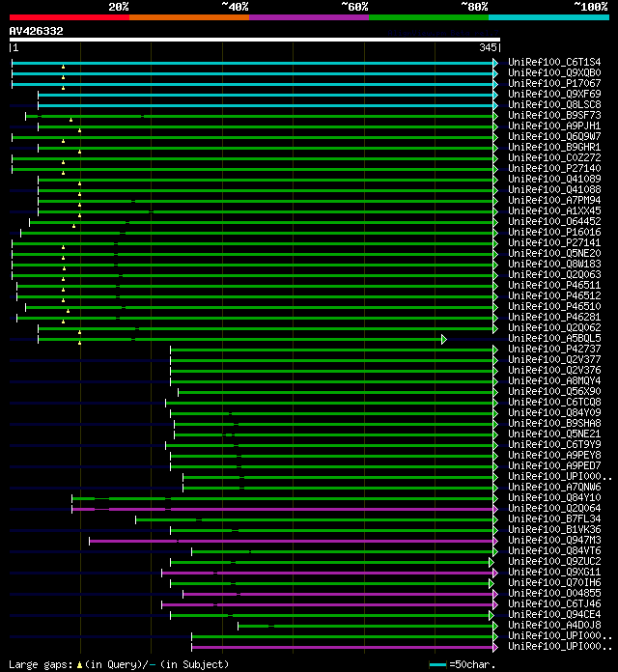Image resolution: width=618 pixels, height=672 pixels.
Task: Click the UniRef100_C6TCQ8 label
Action: (554, 402)
